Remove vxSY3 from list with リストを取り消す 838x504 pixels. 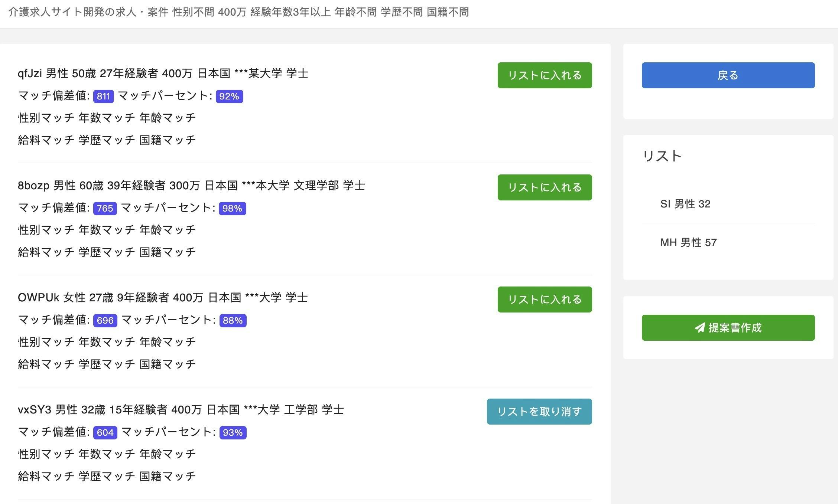[x=539, y=412]
